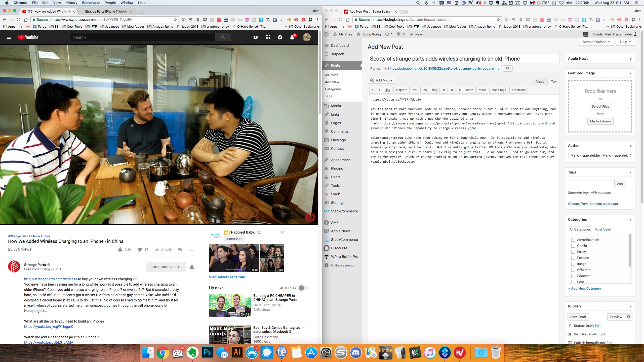This screenshot has width=644, height=362.
Task: Click the Save Draft button
Action: (578, 317)
